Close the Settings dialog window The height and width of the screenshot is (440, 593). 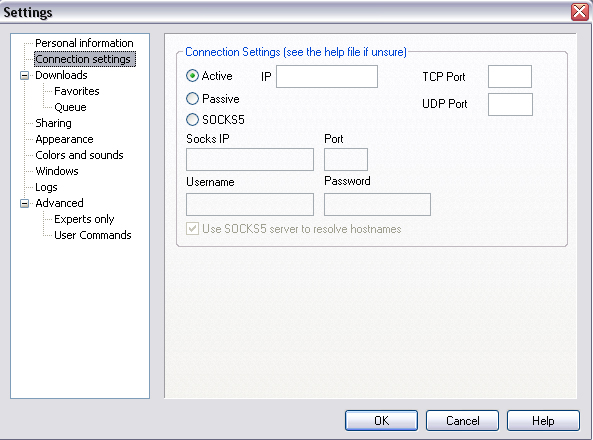pos(580,11)
